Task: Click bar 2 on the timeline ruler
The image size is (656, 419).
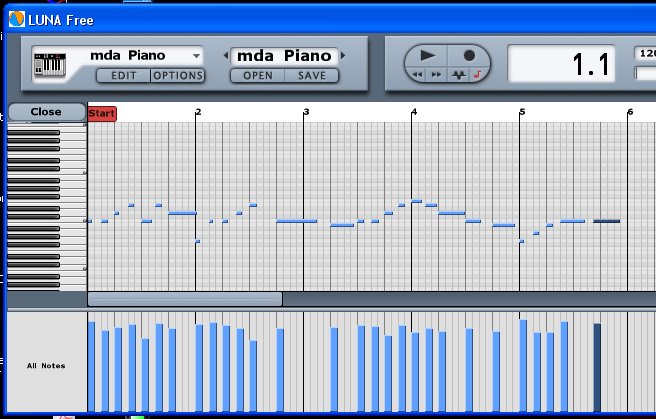Action: 198,112
